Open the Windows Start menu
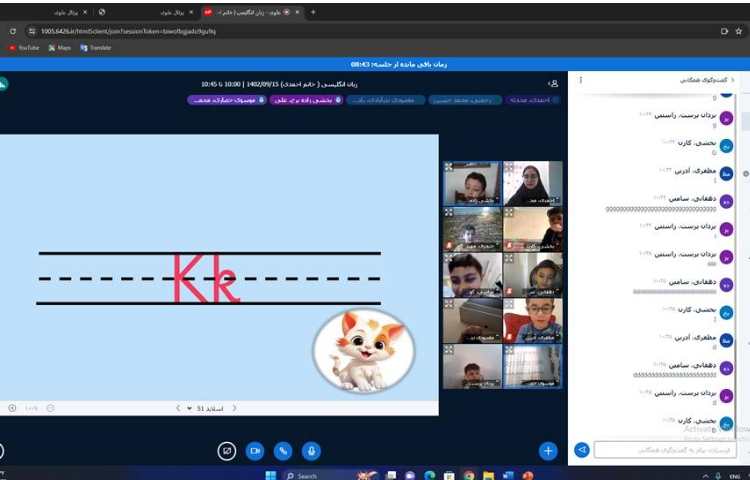750x480 pixels. (271, 476)
